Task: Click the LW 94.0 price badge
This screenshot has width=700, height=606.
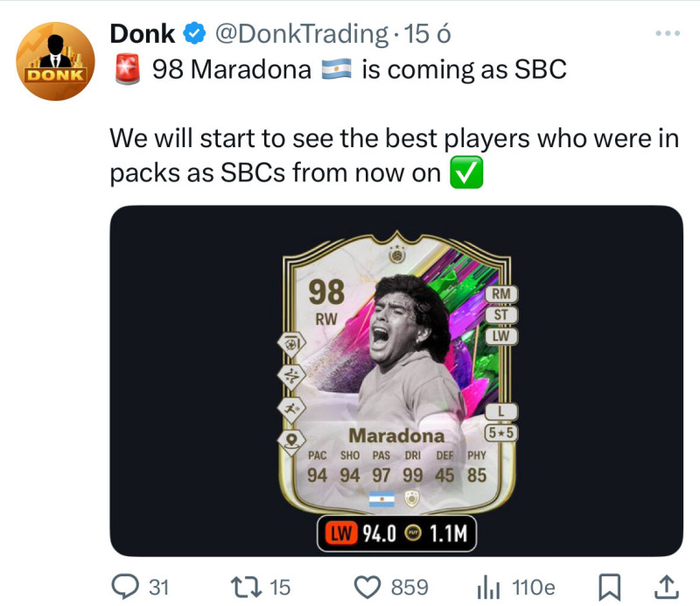Action: pos(397,533)
